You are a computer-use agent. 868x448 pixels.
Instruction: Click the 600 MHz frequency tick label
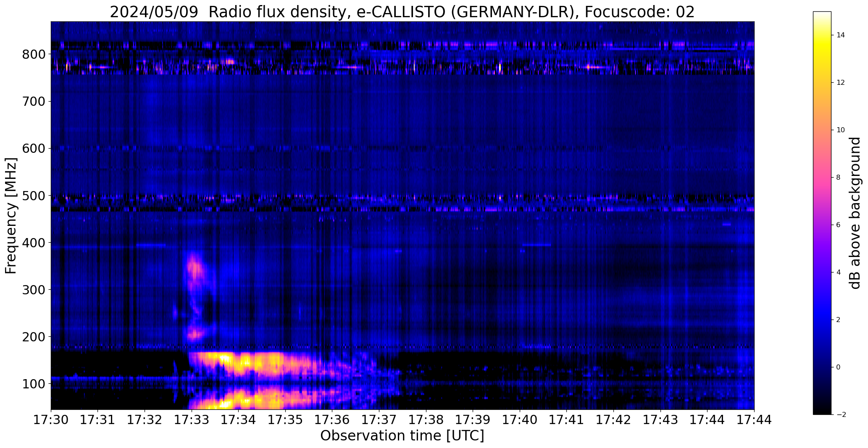coord(33,149)
